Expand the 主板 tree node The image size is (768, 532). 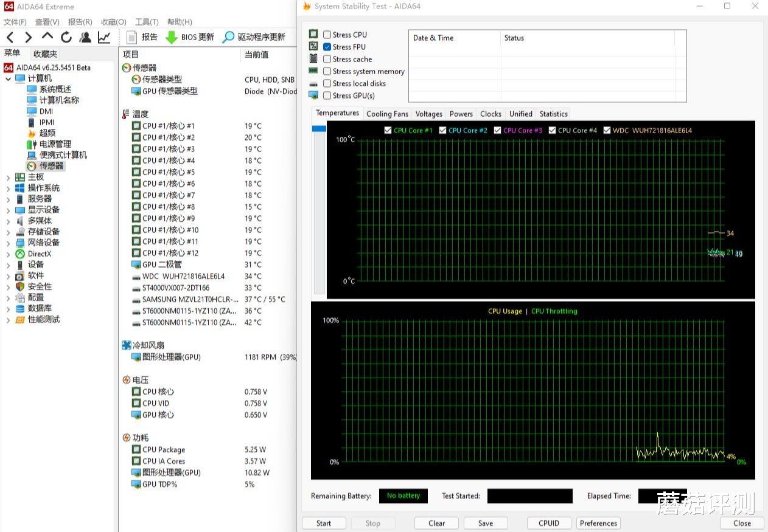[x=8, y=177]
